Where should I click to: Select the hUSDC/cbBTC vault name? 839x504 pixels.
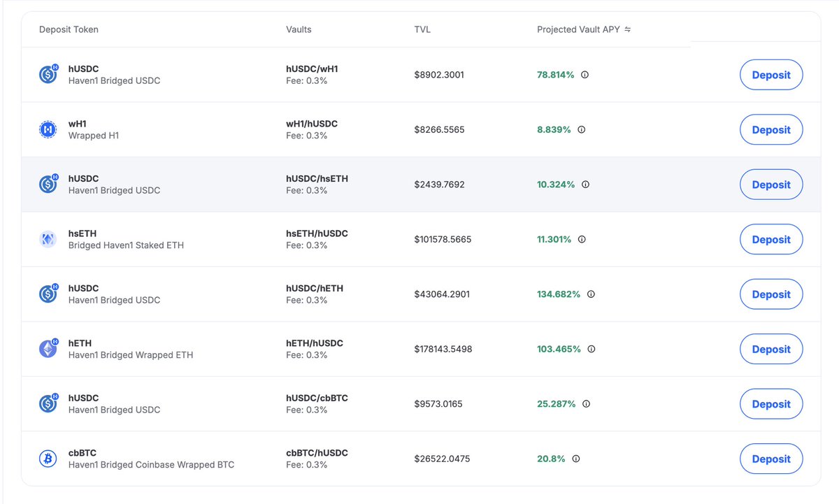click(x=317, y=398)
